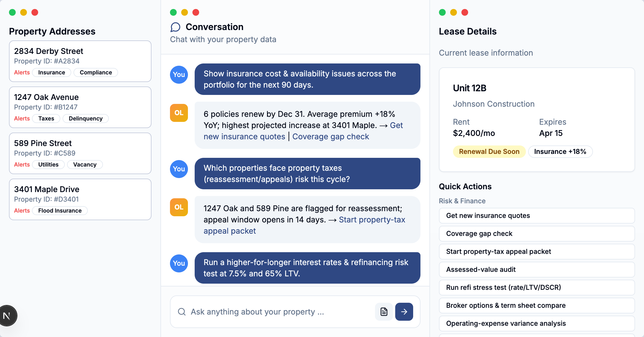Click the You avatar beside the insurance question
Viewport: 644px width, 337px height.
click(179, 75)
